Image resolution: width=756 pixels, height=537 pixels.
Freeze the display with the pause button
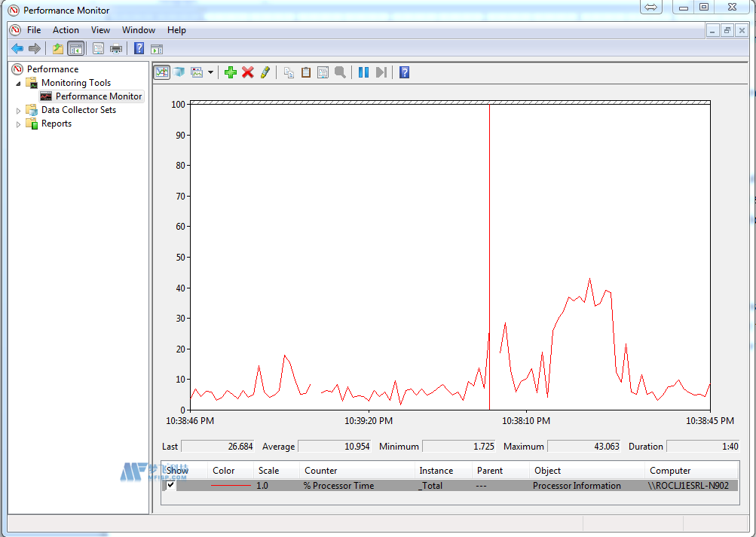(x=363, y=72)
